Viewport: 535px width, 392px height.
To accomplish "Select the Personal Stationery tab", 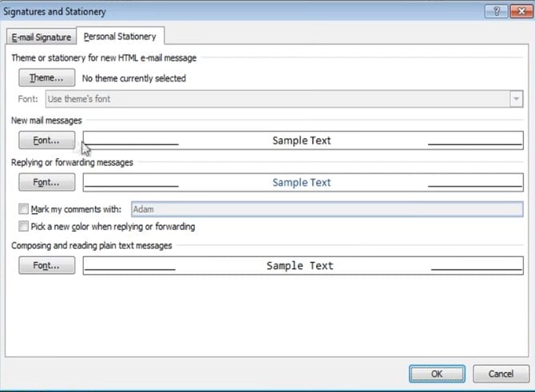I will (x=120, y=37).
